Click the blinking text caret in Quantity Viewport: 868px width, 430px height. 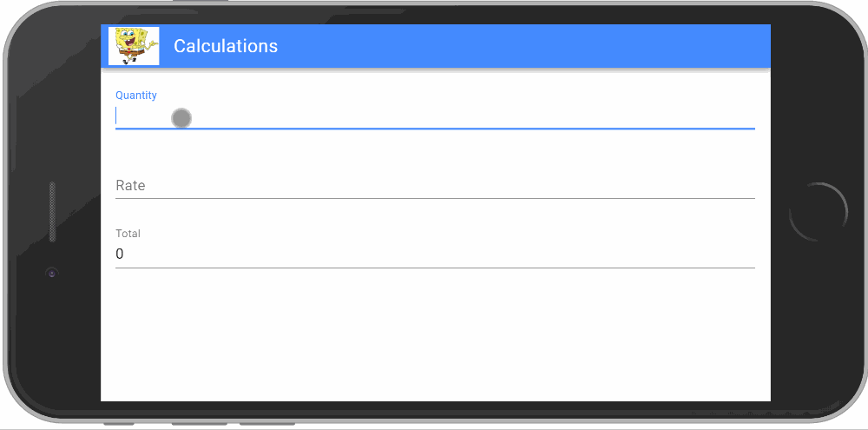[116, 116]
